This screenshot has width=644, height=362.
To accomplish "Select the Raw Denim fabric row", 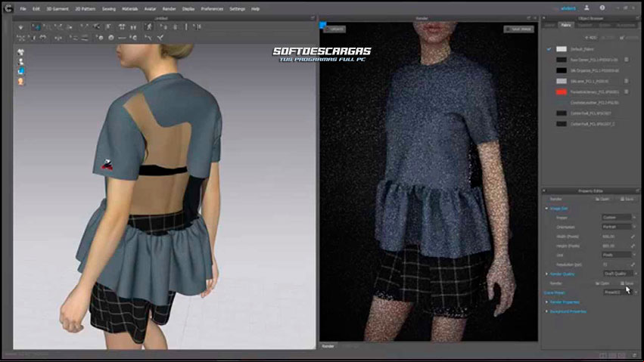I will coord(589,60).
